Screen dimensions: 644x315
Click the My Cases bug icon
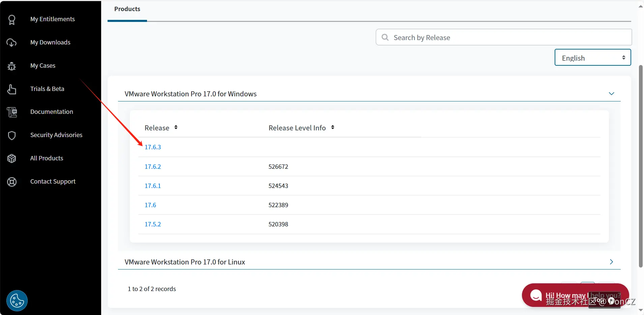point(12,66)
